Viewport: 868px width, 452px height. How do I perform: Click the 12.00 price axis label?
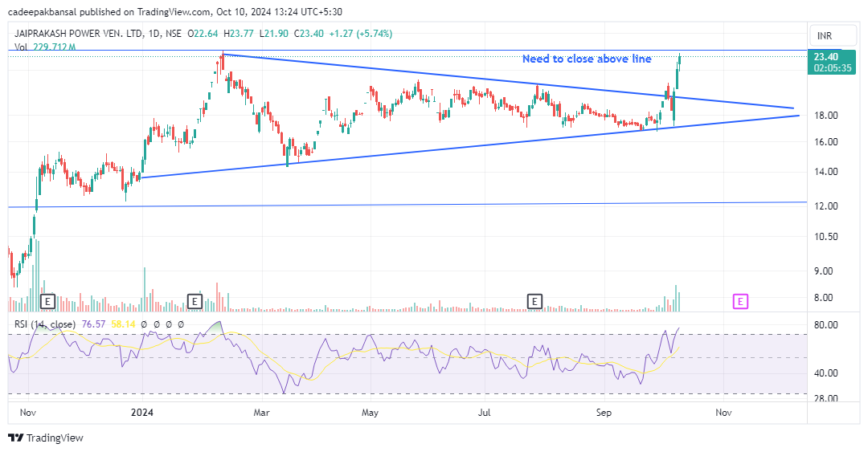pyautogui.click(x=825, y=206)
